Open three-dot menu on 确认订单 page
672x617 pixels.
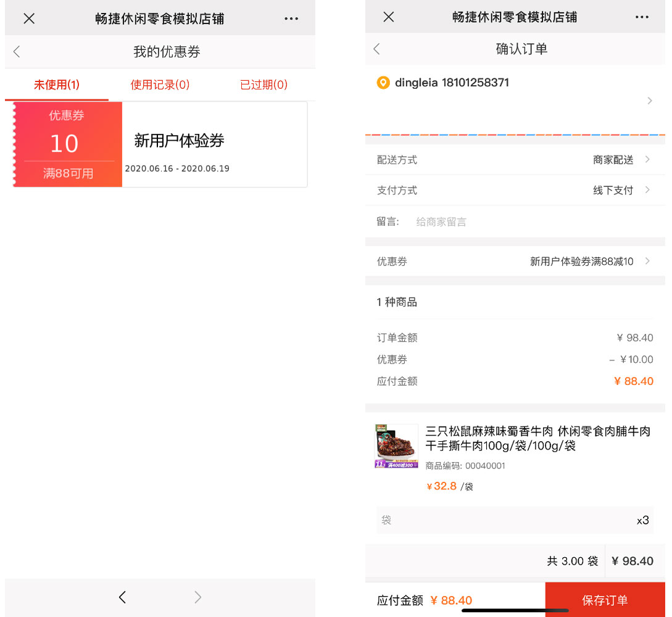click(x=642, y=17)
